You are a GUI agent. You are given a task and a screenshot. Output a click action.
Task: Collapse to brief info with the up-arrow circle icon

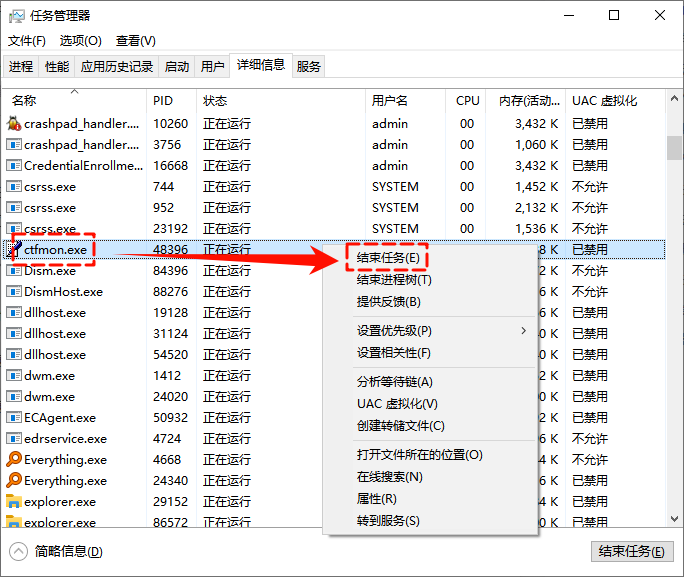(x=18, y=552)
